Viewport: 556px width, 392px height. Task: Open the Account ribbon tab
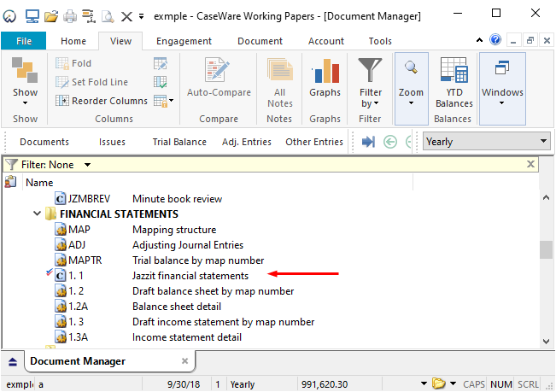coord(326,41)
